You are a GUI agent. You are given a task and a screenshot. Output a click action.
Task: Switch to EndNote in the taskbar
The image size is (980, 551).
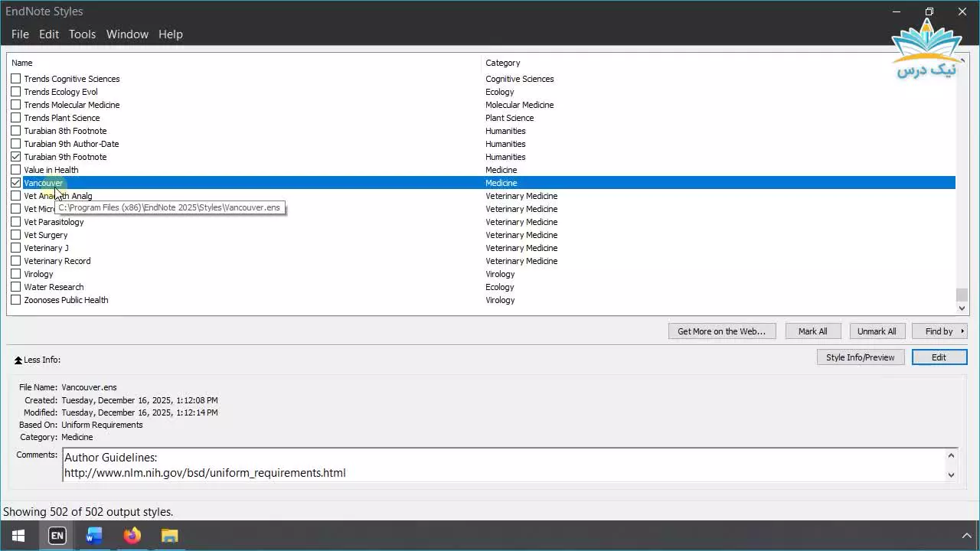[x=57, y=536]
